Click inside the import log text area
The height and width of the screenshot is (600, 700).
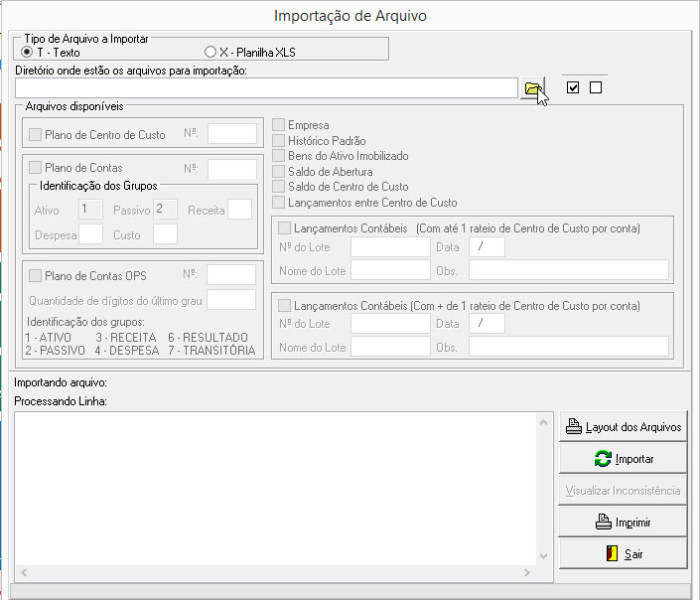(x=275, y=489)
